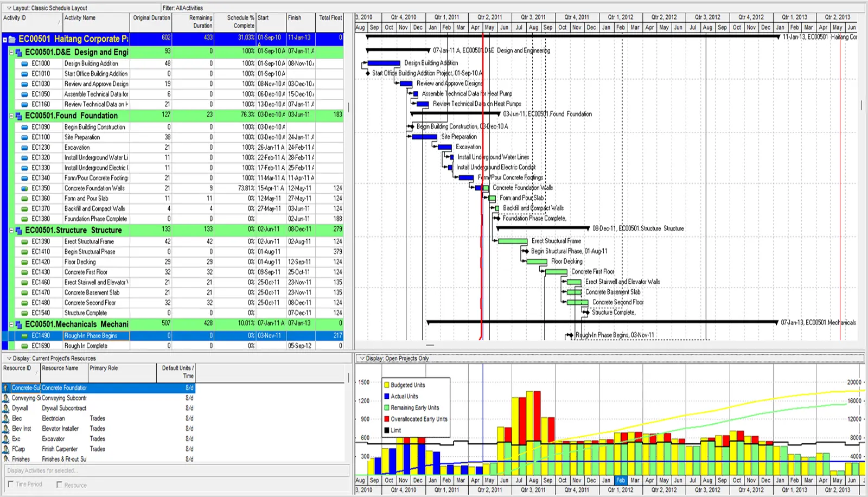Click the Elevator Installer resource icon
The width and height of the screenshot is (868, 497).
click(6, 429)
